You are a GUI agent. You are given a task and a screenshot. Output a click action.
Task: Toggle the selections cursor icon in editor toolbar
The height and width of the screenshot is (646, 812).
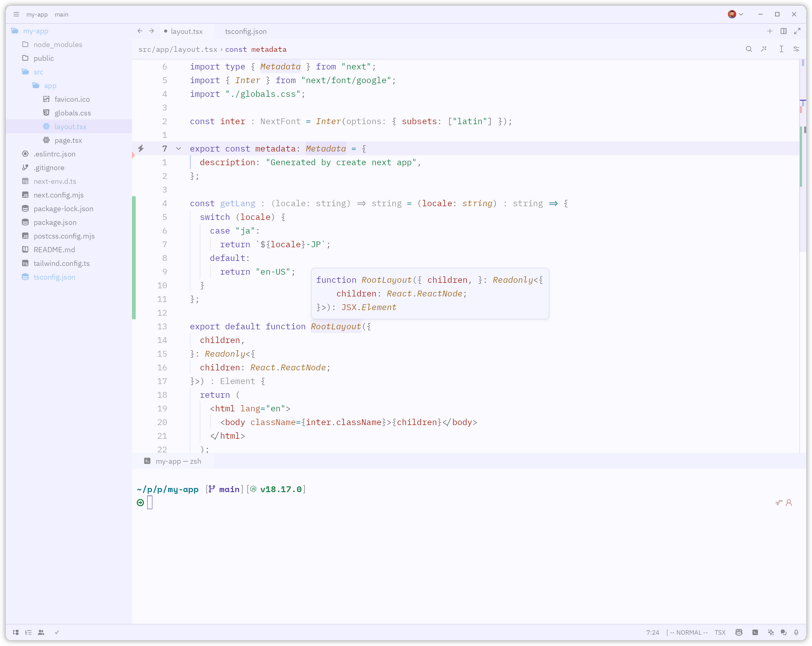(781, 49)
